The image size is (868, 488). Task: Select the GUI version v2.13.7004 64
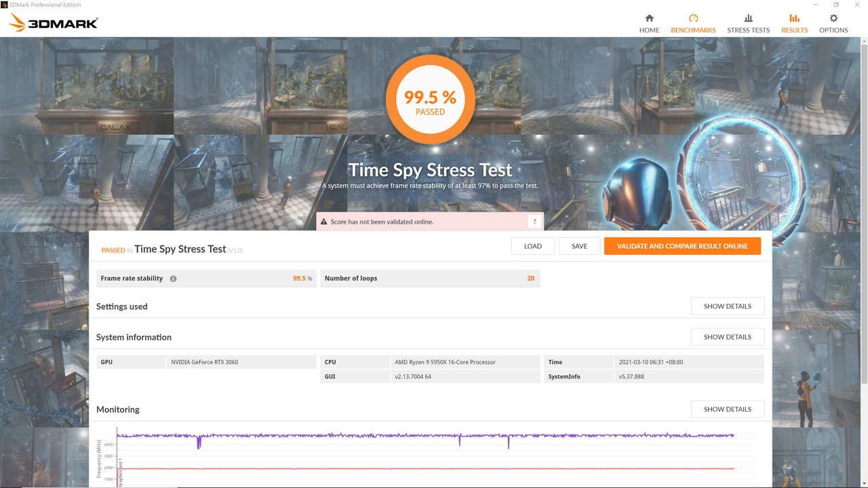413,377
